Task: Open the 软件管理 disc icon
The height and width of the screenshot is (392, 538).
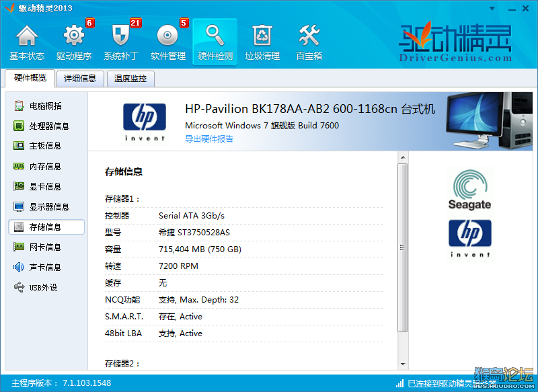Action: pyautogui.click(x=167, y=36)
